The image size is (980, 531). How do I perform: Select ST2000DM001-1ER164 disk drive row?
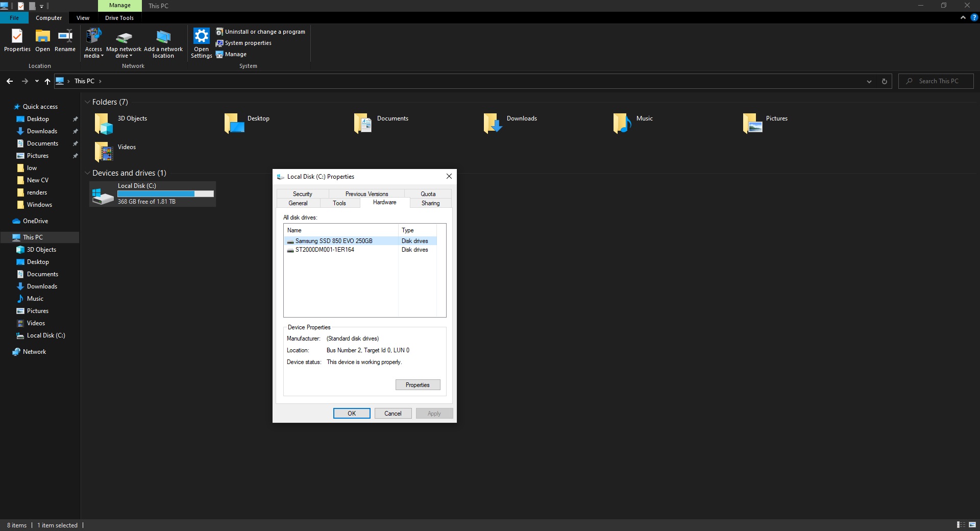pos(360,250)
